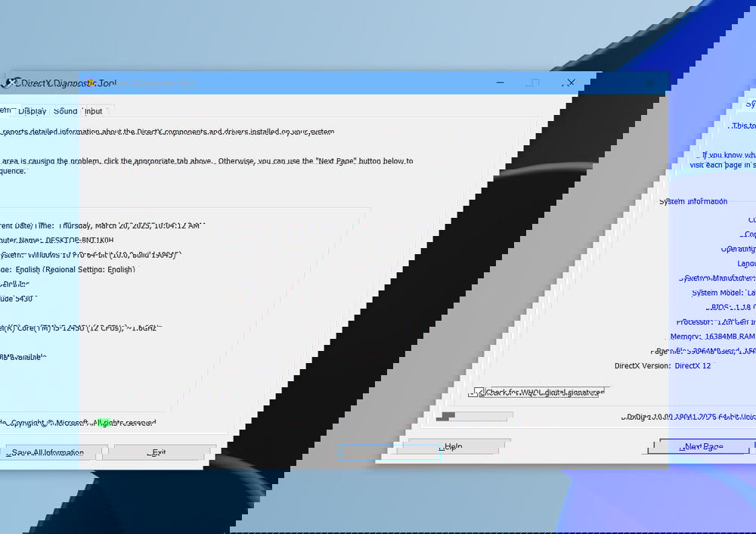Click the "System Information" group heading

693,202
